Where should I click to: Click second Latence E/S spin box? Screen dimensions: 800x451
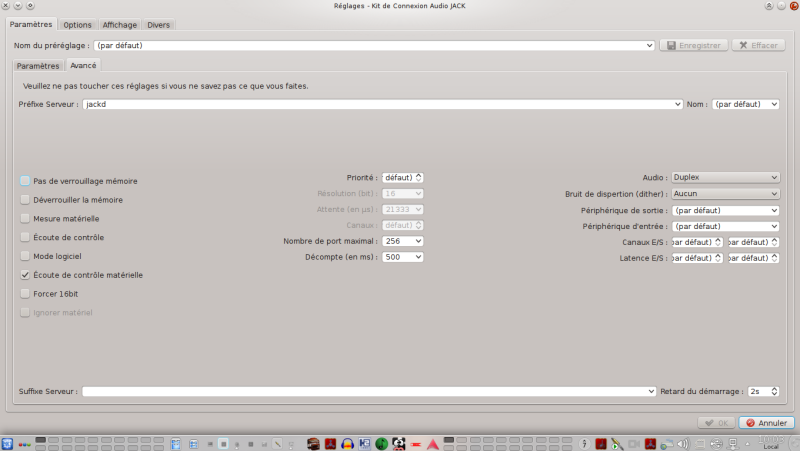tap(754, 258)
